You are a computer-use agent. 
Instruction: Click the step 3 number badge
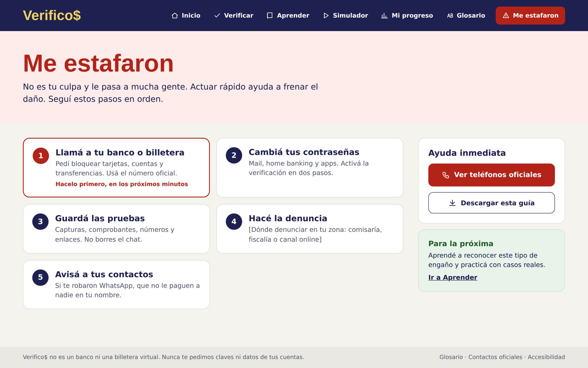[40, 222]
